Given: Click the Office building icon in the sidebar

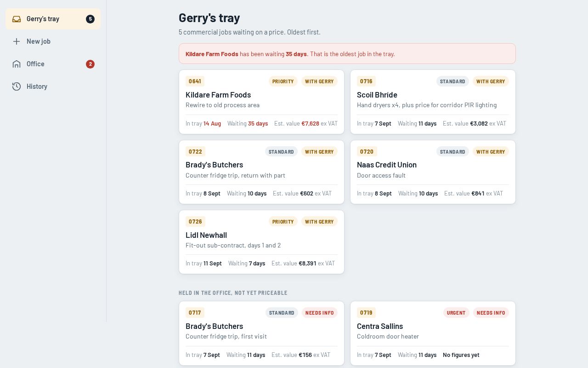Looking at the screenshot, I should tap(17, 64).
